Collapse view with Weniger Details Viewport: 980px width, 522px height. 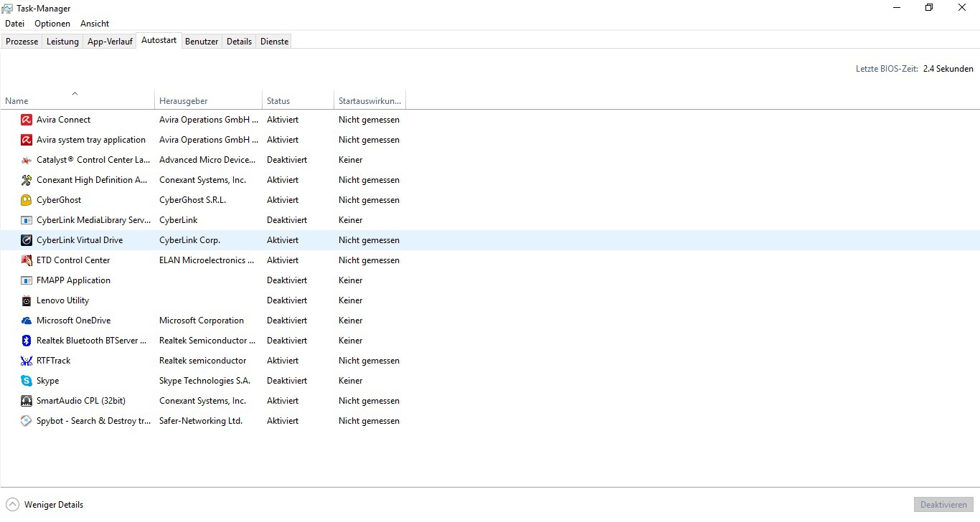45,505
